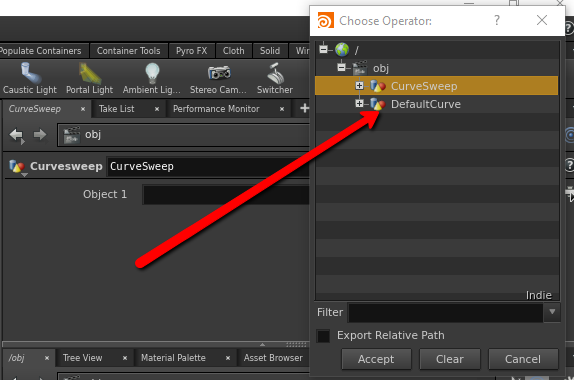Expand the CurveSweep tree node
The height and width of the screenshot is (380, 574).
tap(359, 86)
